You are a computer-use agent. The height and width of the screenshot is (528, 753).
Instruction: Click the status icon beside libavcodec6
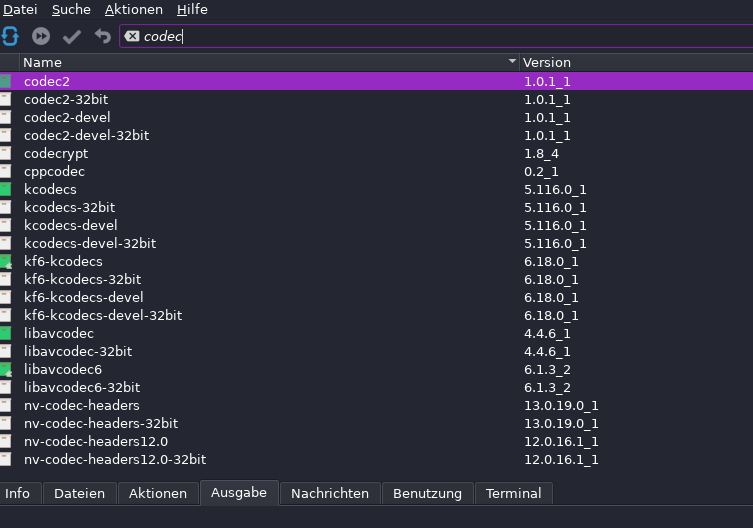tap(6, 369)
